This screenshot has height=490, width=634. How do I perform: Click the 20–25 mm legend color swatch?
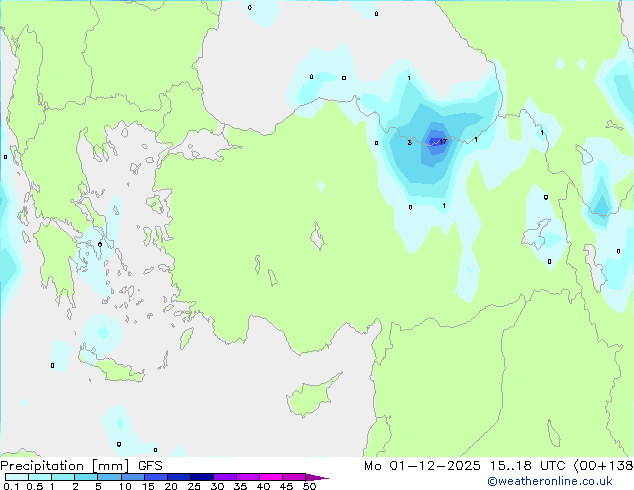tap(178, 477)
